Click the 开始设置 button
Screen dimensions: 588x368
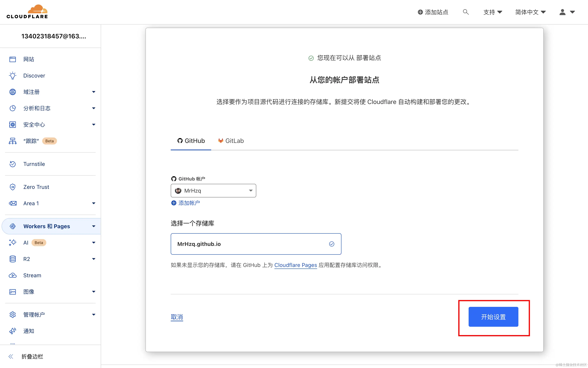(x=493, y=317)
